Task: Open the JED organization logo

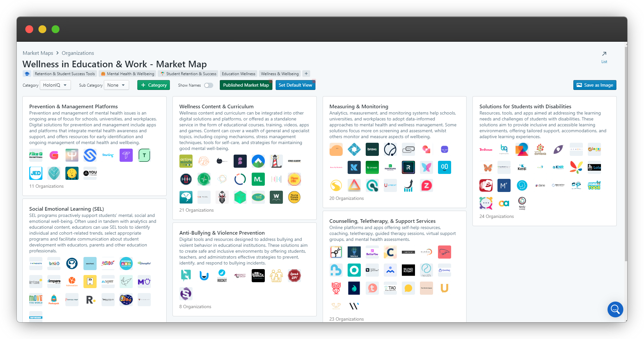Action: pos(36,173)
